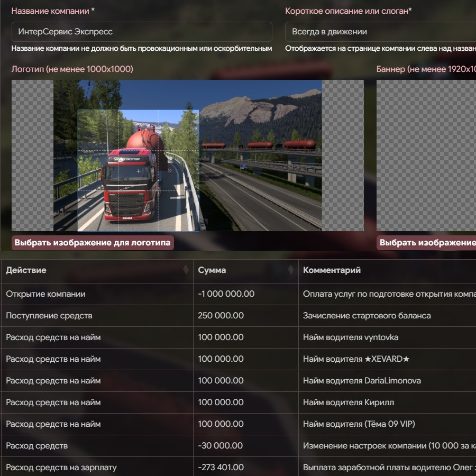
Task: Click the slogan field 'Всегда в движении'
Action: [x=380, y=32]
